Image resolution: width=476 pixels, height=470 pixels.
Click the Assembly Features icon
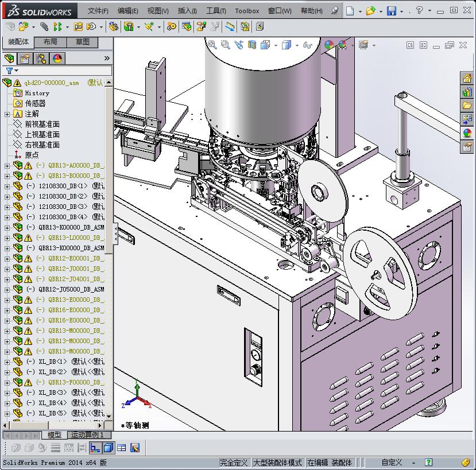[x=129, y=27]
